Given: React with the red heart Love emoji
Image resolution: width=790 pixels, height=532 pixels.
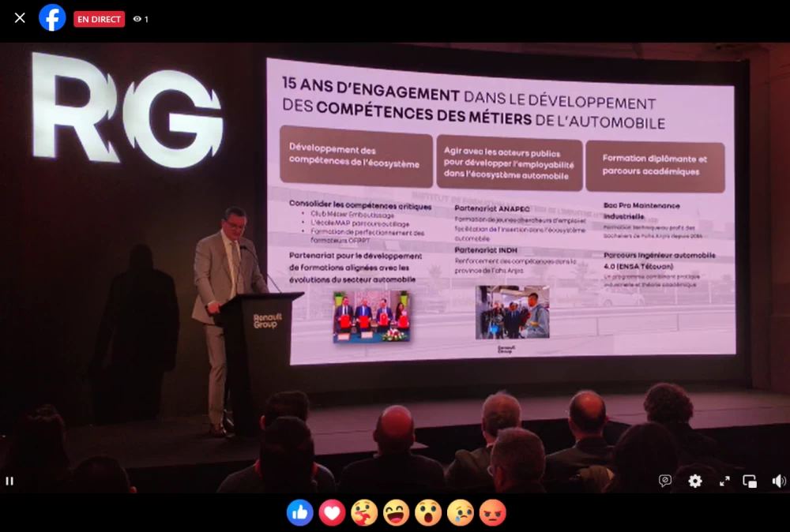Looking at the screenshot, I should [x=333, y=512].
